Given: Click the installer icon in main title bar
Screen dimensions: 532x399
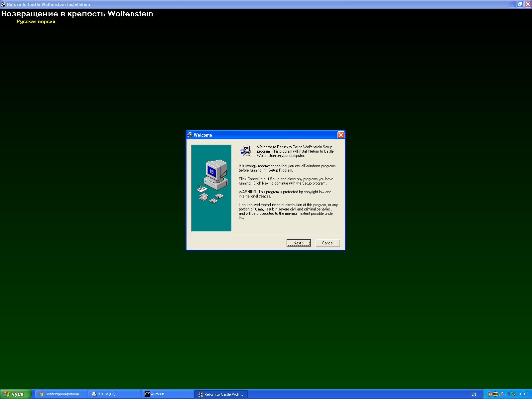Looking at the screenshot, I should (x=3, y=4).
